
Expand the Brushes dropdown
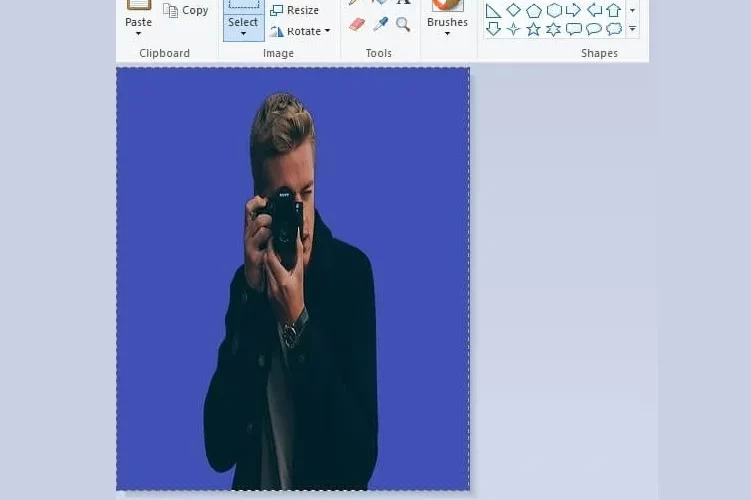pos(447,34)
